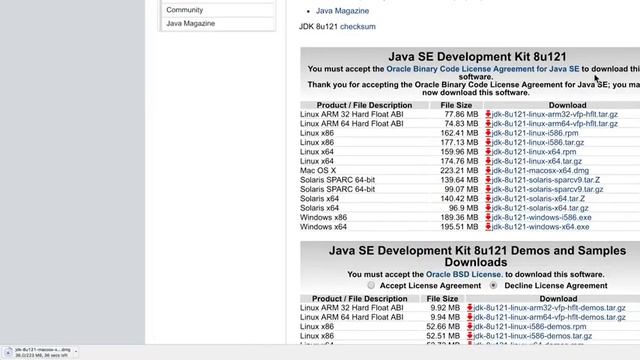
Task: Download jdk-8u121-linux-arm32-vfp-hflt.tar.gz
Action: [555, 114]
